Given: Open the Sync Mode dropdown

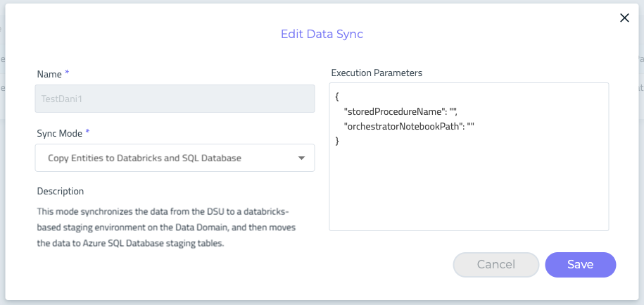Looking at the screenshot, I should pos(175,158).
